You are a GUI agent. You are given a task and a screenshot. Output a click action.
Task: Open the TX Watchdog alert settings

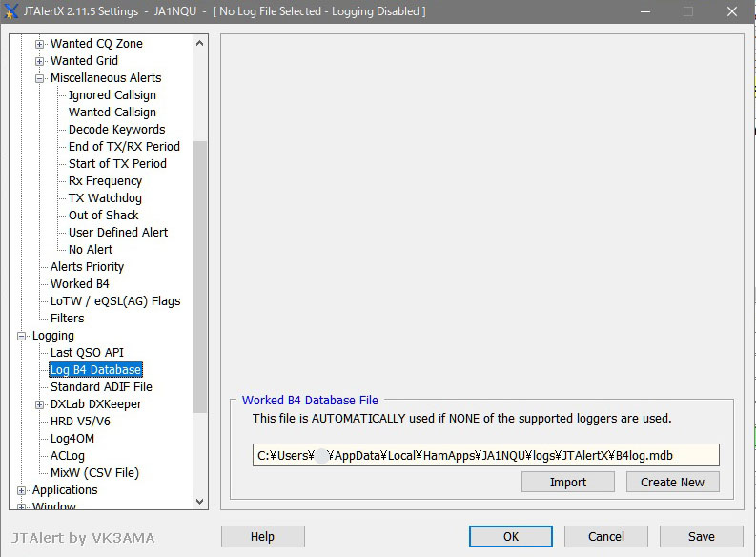105,198
